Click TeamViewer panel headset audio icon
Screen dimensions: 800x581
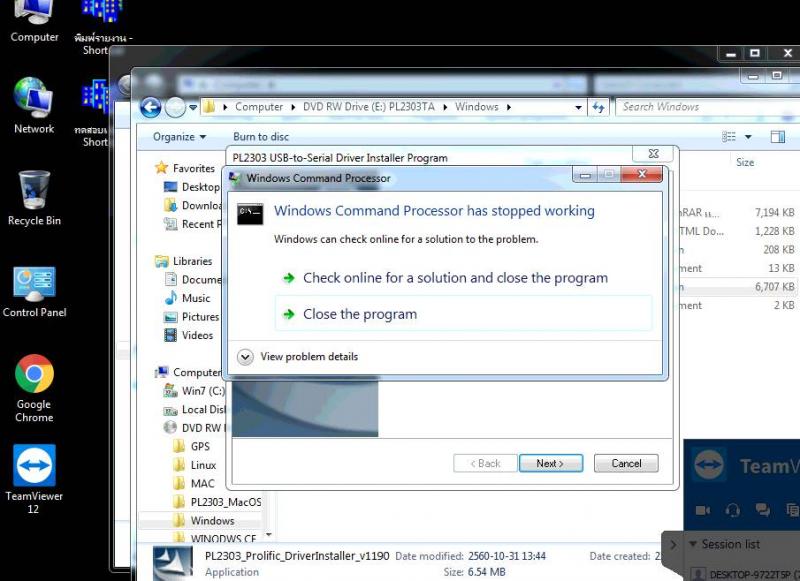[x=733, y=510]
